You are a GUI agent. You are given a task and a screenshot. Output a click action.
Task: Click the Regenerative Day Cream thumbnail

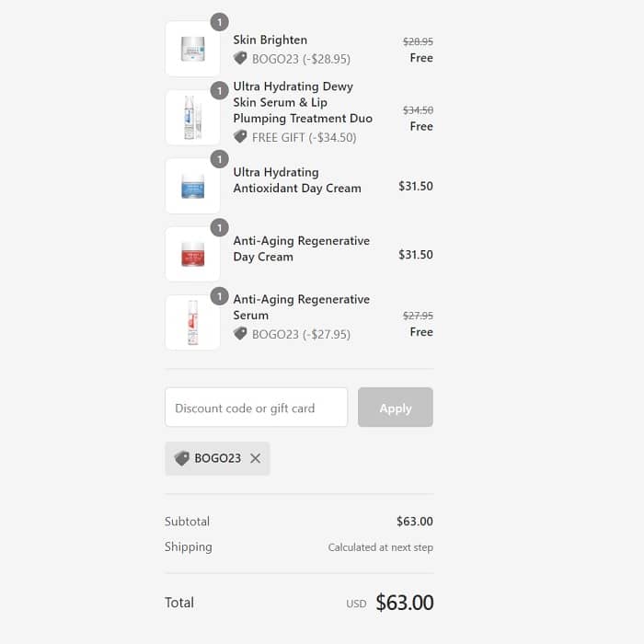(x=192, y=255)
